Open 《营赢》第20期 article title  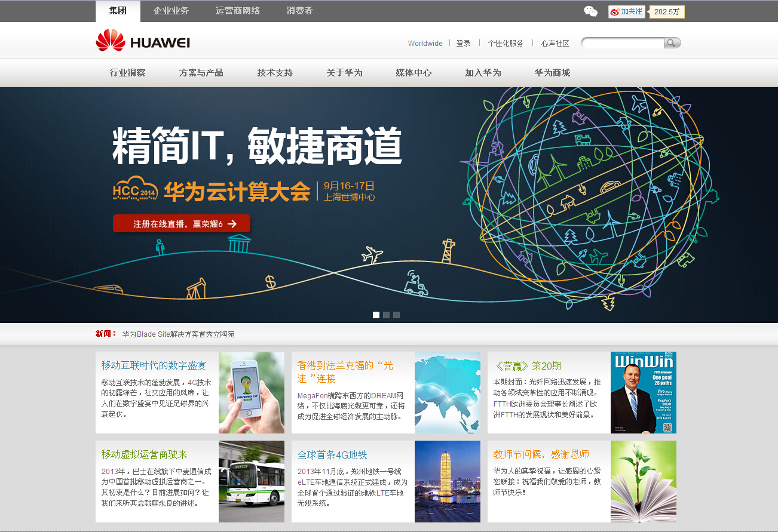point(527,366)
